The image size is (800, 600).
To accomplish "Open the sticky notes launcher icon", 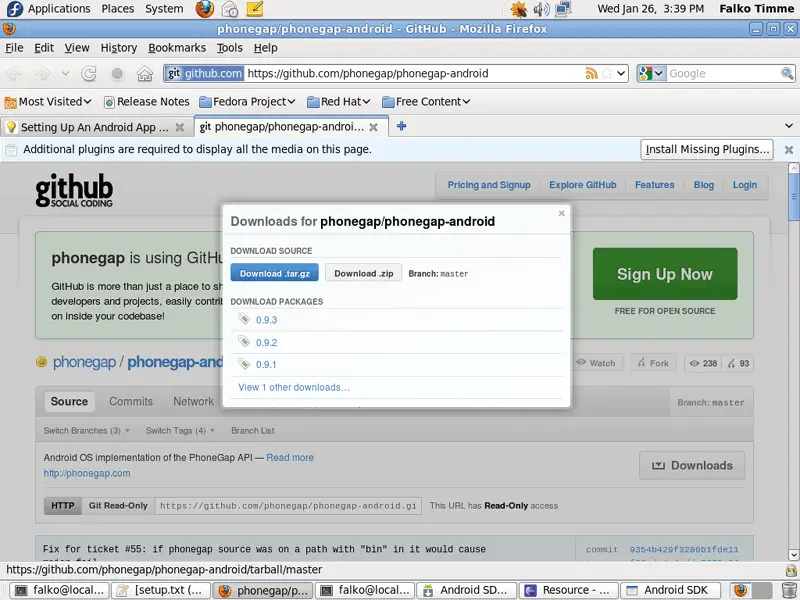I will [255, 9].
